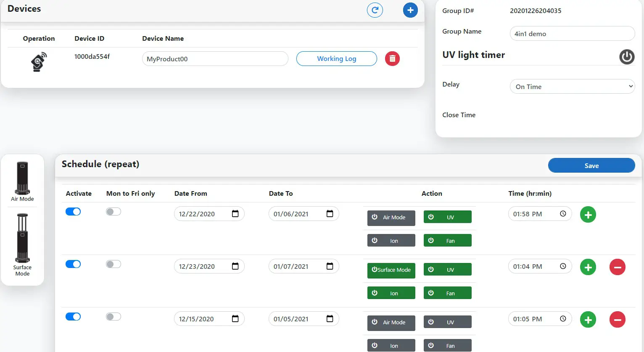The height and width of the screenshot is (352, 644).
Task: Toggle Fan action in the 01:04 PM row
Action: [448, 293]
